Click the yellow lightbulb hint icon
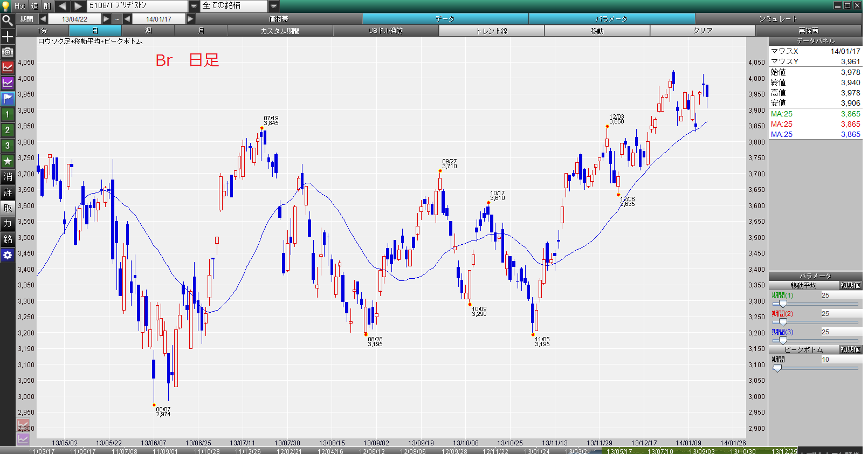This screenshot has width=868, height=454. point(6,6)
